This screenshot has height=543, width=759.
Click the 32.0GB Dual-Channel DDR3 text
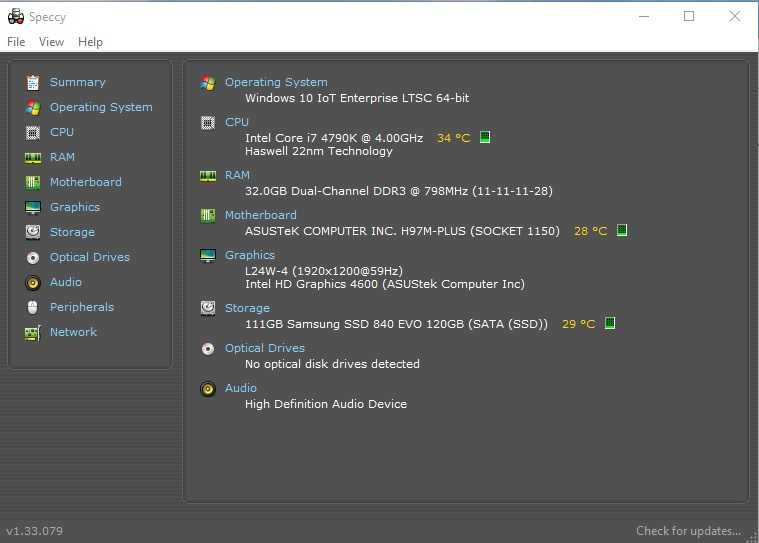[x=398, y=191]
